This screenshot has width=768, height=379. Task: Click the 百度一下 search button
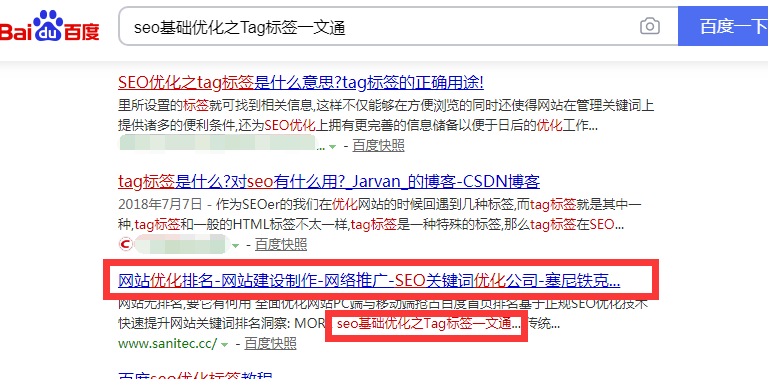pos(723,26)
